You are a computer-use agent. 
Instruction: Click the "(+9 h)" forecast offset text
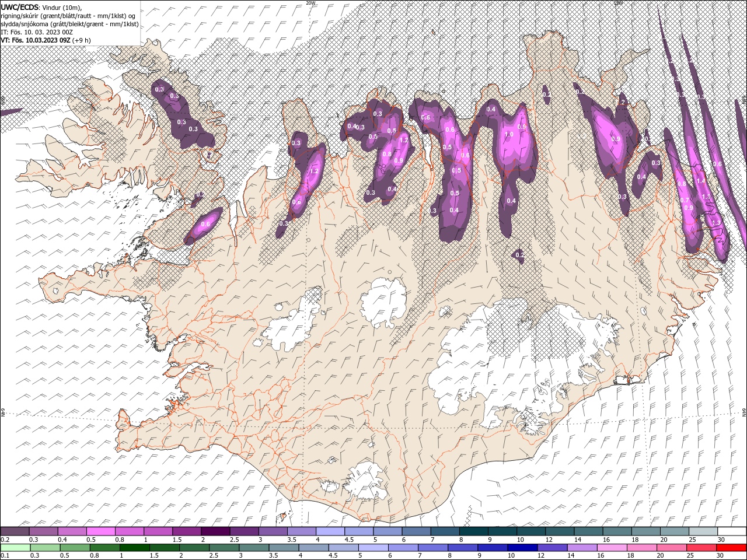tap(81, 40)
